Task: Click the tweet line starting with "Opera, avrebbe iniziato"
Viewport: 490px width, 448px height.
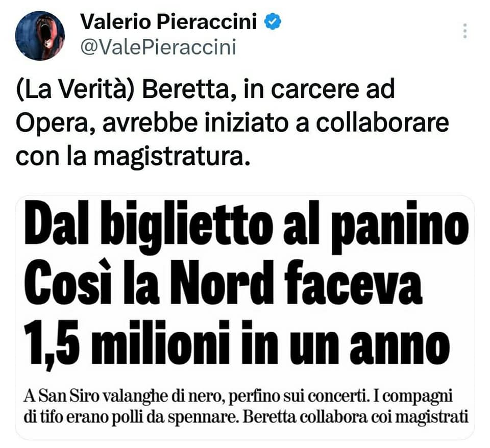Action: point(232,123)
